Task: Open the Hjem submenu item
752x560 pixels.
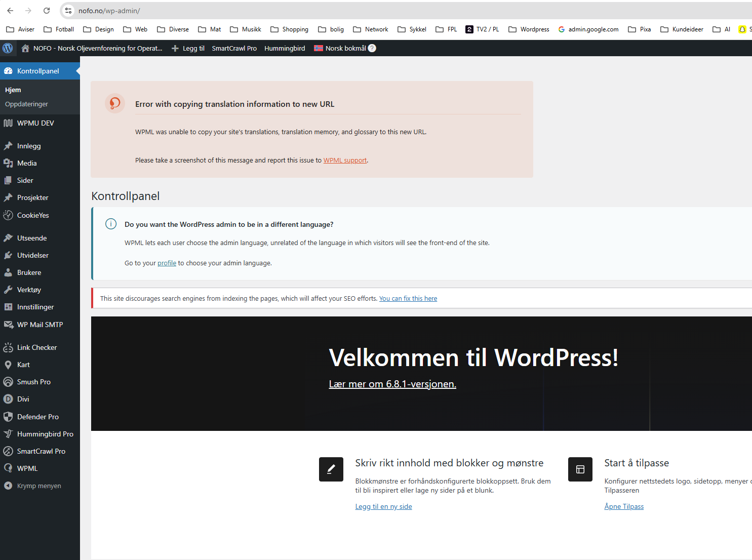Action: tap(13, 90)
